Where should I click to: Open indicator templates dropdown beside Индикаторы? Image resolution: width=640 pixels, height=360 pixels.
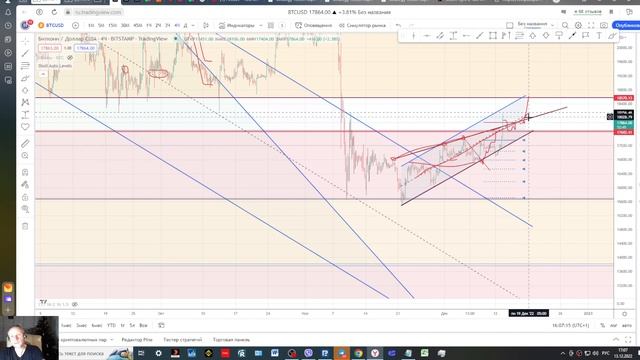tap(260, 25)
